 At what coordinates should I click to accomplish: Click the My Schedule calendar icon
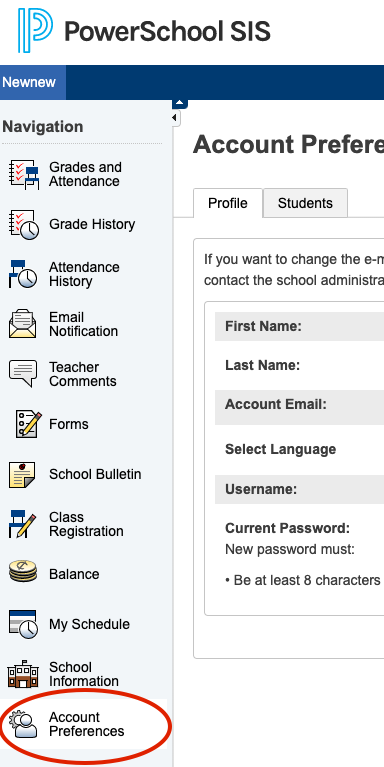click(23, 624)
